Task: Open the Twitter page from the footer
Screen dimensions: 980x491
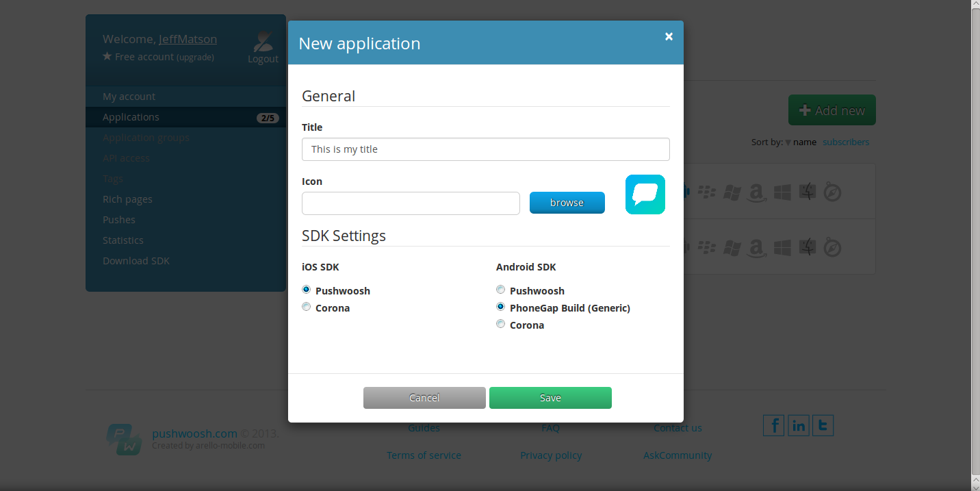Action: tap(823, 425)
